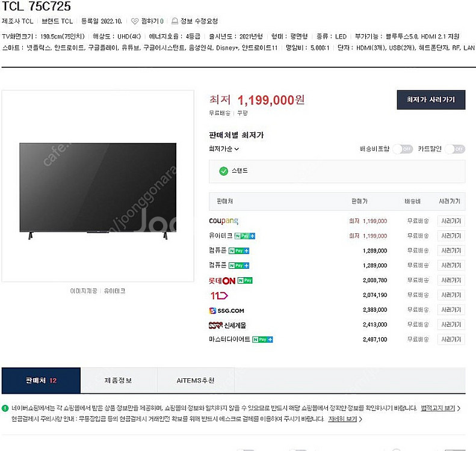The width and height of the screenshot is (476, 451).
Task: Click the N Pay badge beside 롯데ON
Action: (245, 281)
